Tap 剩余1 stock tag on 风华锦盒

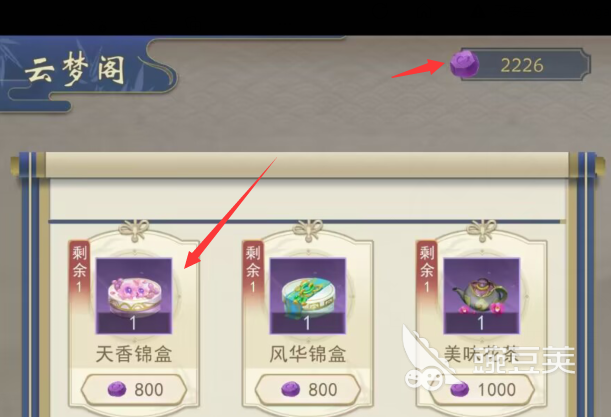253,272
